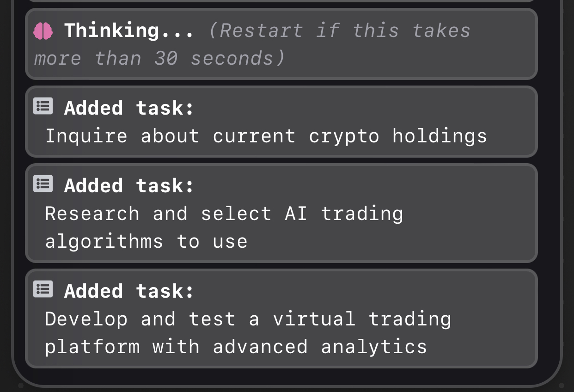Click the partially visible card at the top edge

click(281, 1)
